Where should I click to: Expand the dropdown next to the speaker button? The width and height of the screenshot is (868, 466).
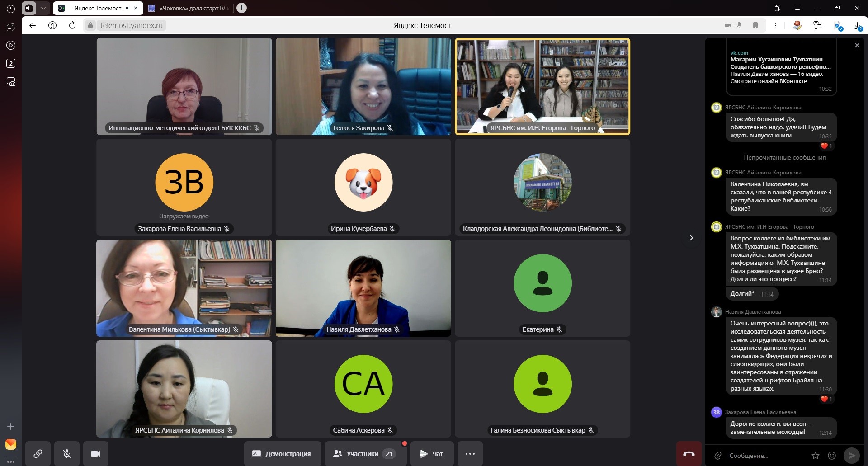tap(43, 8)
